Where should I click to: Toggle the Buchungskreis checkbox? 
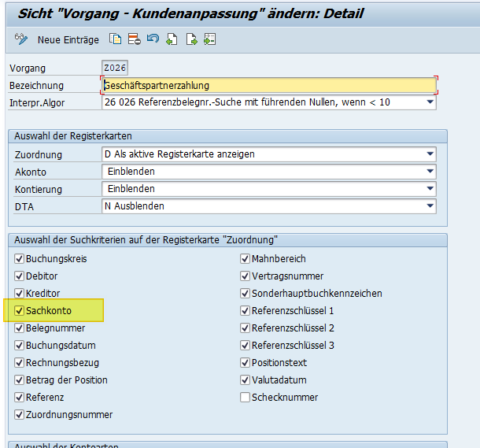20,259
